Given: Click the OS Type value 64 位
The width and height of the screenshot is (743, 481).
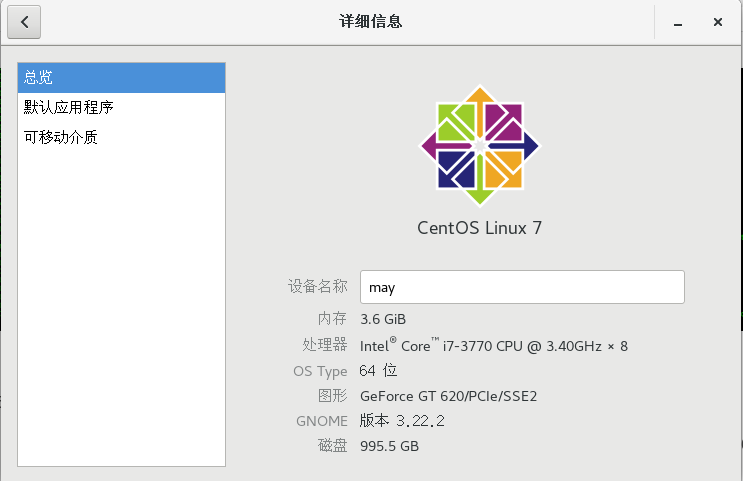Looking at the screenshot, I should click(378, 371).
